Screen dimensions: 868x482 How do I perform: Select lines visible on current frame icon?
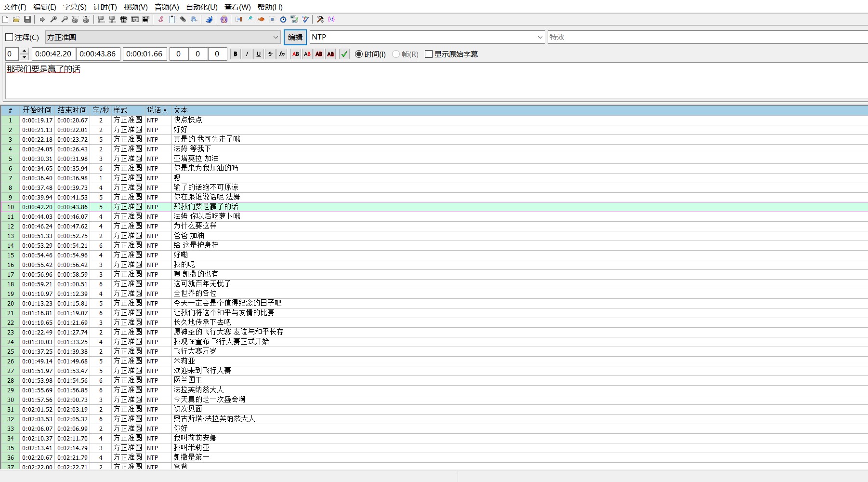pyautogui.click(x=124, y=19)
